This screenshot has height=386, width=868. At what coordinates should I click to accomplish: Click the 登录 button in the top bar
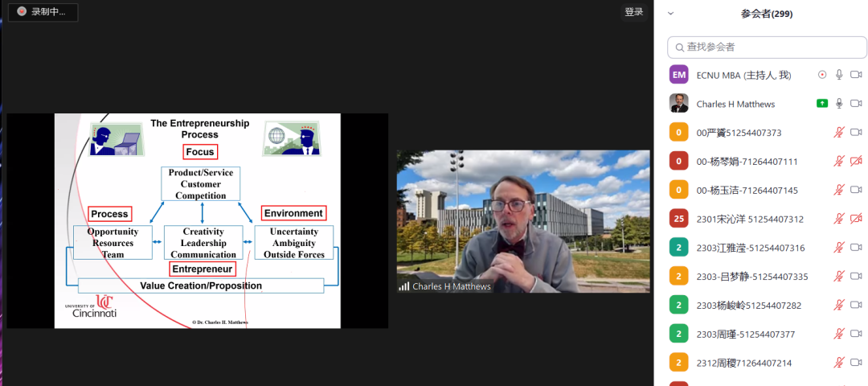634,12
